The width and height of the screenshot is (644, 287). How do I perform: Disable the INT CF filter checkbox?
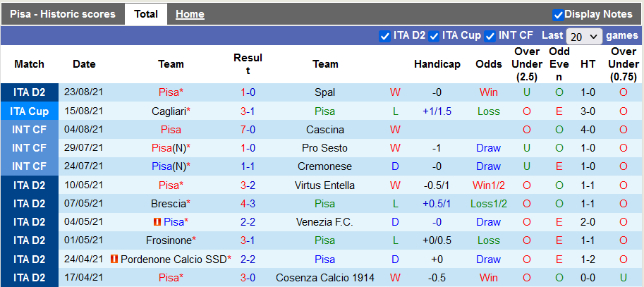(x=489, y=36)
